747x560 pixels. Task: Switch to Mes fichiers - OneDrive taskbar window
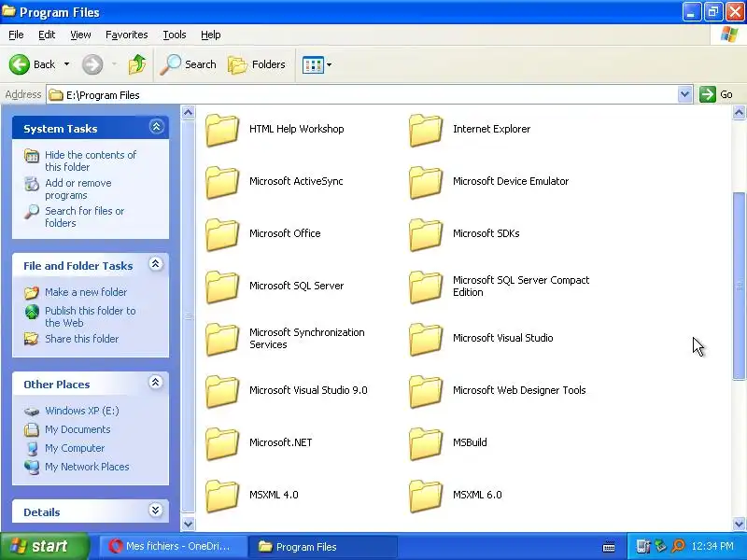174,546
